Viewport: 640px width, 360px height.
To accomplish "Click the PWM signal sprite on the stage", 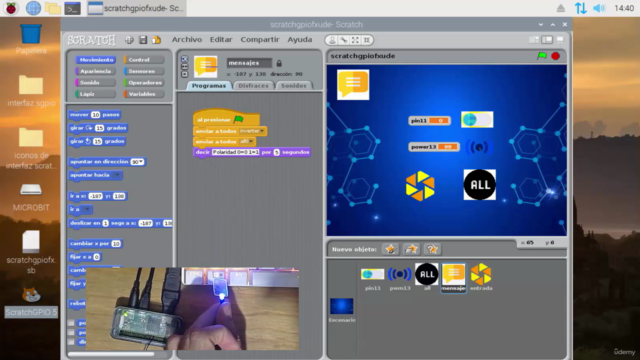I will [x=479, y=147].
